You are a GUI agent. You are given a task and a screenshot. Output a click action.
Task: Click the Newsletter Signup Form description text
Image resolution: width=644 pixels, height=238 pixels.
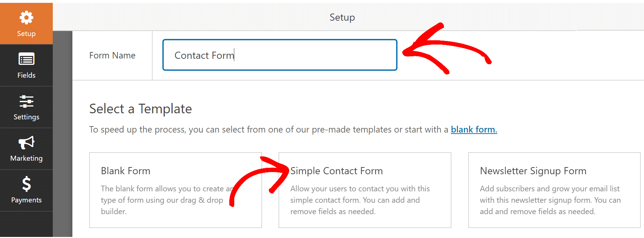[550, 200]
